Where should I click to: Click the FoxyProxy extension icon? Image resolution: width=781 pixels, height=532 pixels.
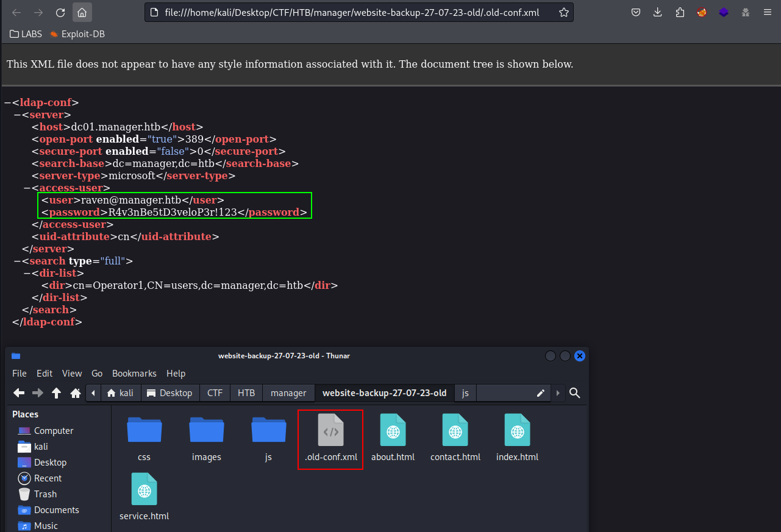click(702, 12)
